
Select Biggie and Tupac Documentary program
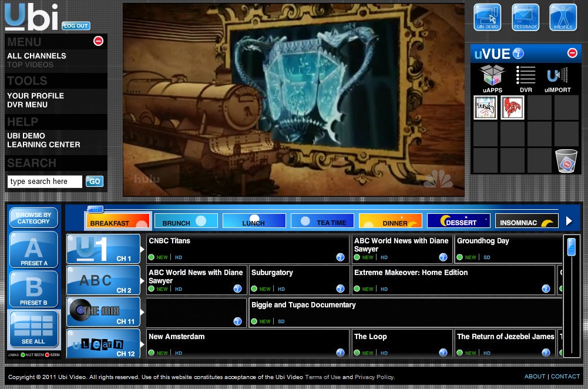pos(405,313)
